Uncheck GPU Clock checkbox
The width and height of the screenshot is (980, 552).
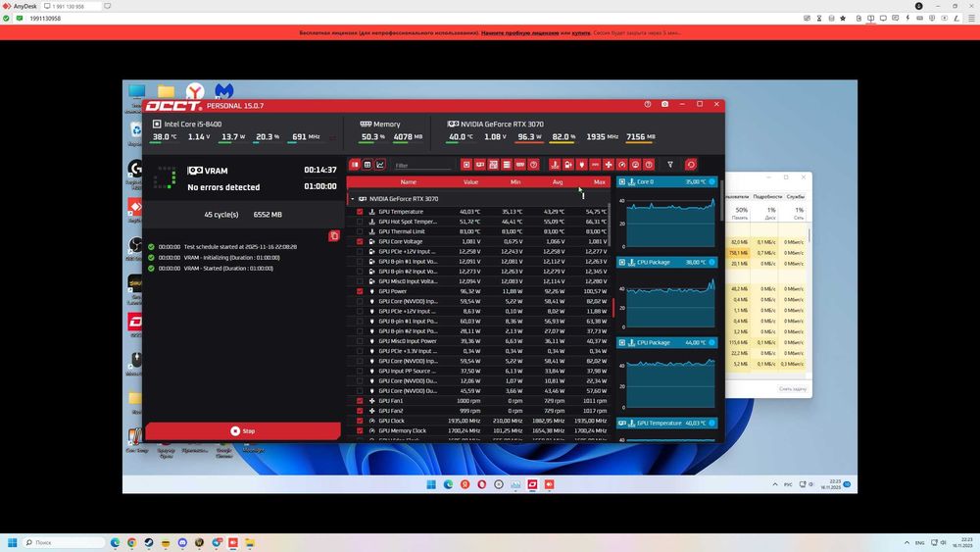pos(360,421)
